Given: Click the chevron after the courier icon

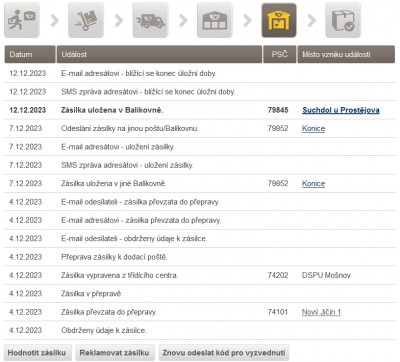Looking at the screenshot, I should 54,21.
